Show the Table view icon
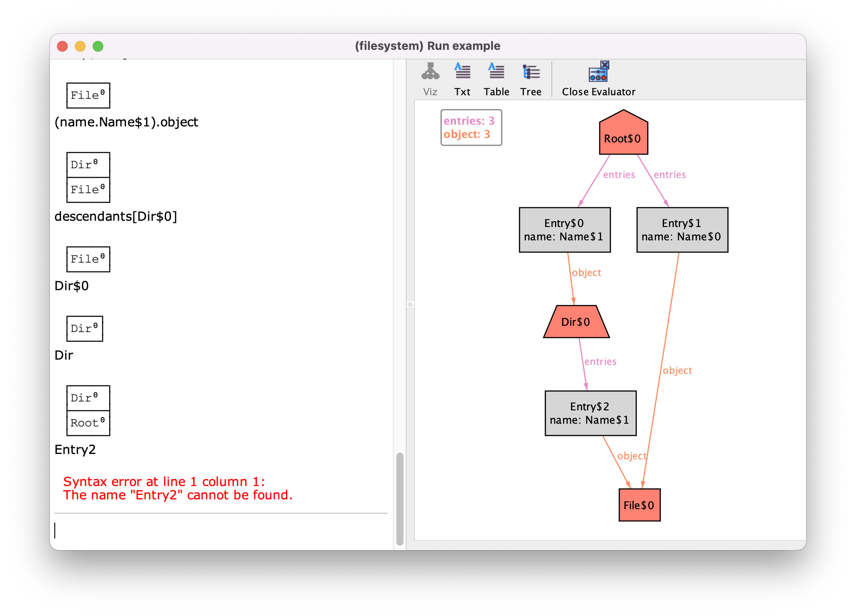Image resolution: width=856 pixels, height=616 pixels. 496,72
